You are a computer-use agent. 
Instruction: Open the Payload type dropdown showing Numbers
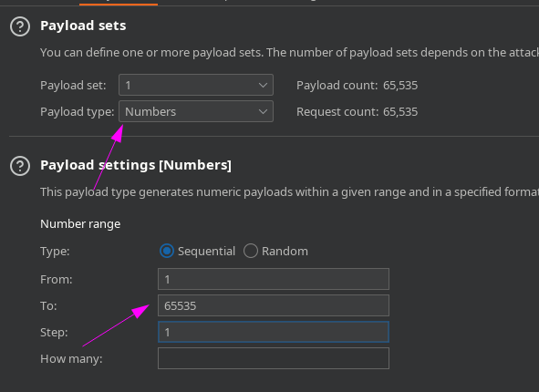click(196, 111)
